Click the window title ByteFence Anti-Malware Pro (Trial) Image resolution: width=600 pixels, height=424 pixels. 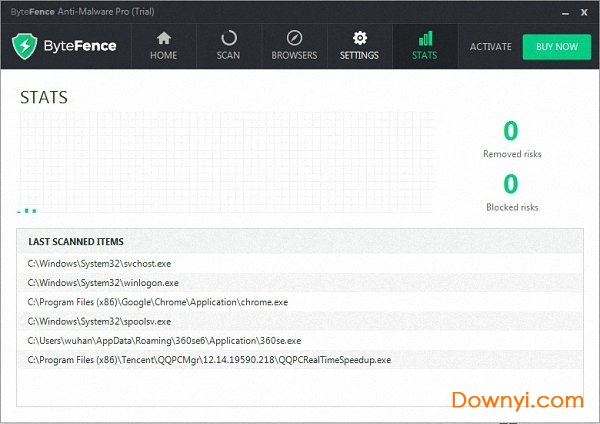(83, 12)
